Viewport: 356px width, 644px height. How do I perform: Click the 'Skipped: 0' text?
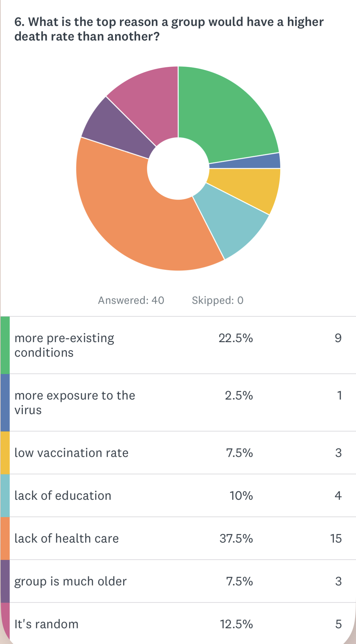[x=218, y=300]
